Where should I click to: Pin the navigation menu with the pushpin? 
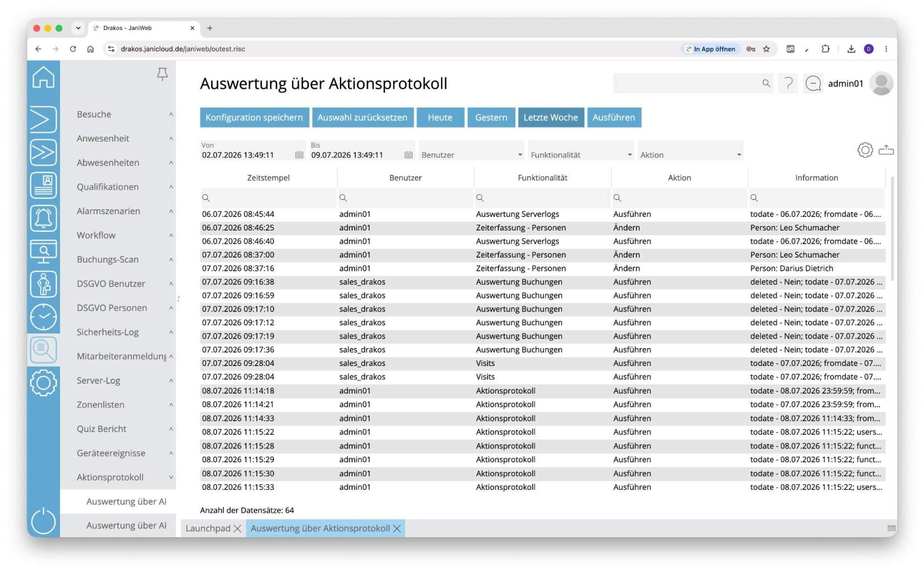162,74
